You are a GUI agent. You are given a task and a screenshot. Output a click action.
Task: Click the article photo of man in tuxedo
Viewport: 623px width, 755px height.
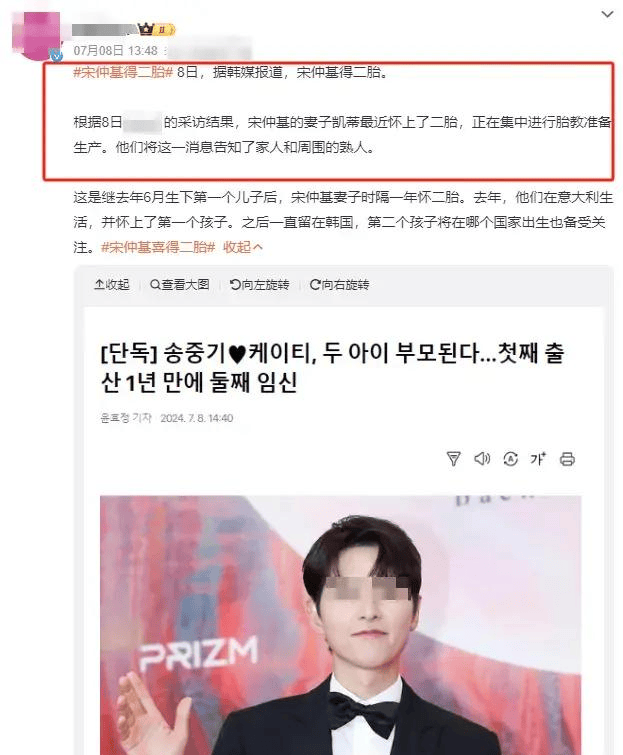pyautogui.click(x=340, y=625)
